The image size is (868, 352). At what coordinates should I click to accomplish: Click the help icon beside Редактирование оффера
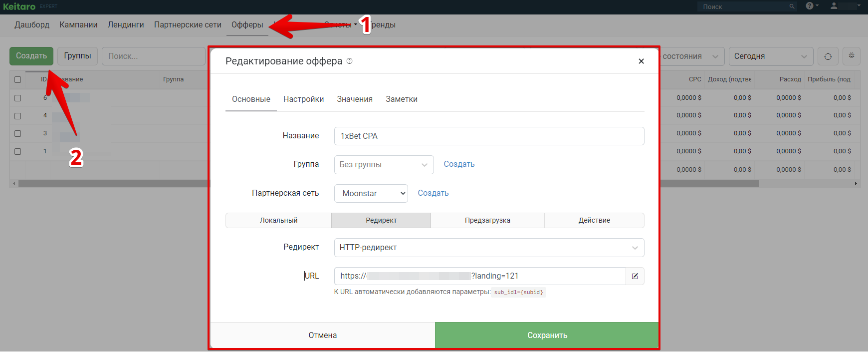349,61
